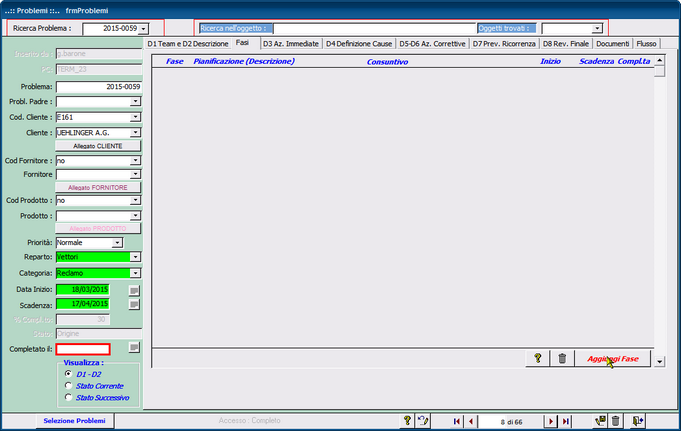The image size is (681, 431).
Task: Click the Allegato PRODOTTO button
Action: pyautogui.click(x=98, y=229)
